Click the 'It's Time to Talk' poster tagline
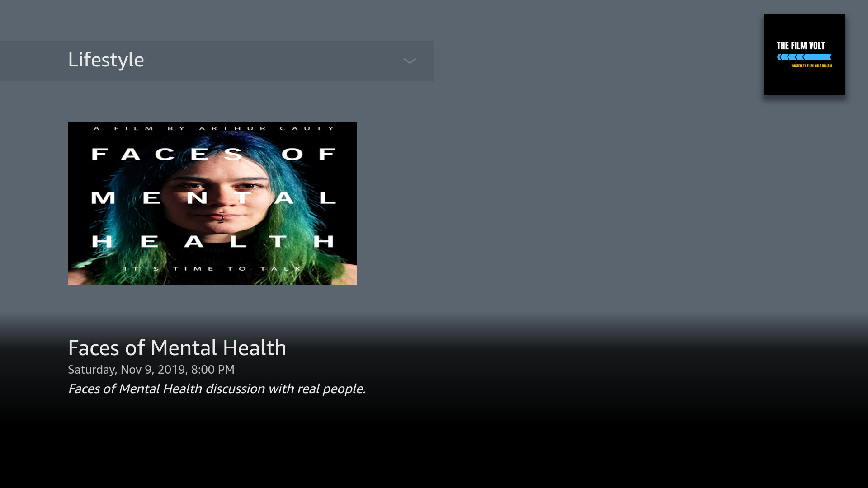 coord(212,269)
